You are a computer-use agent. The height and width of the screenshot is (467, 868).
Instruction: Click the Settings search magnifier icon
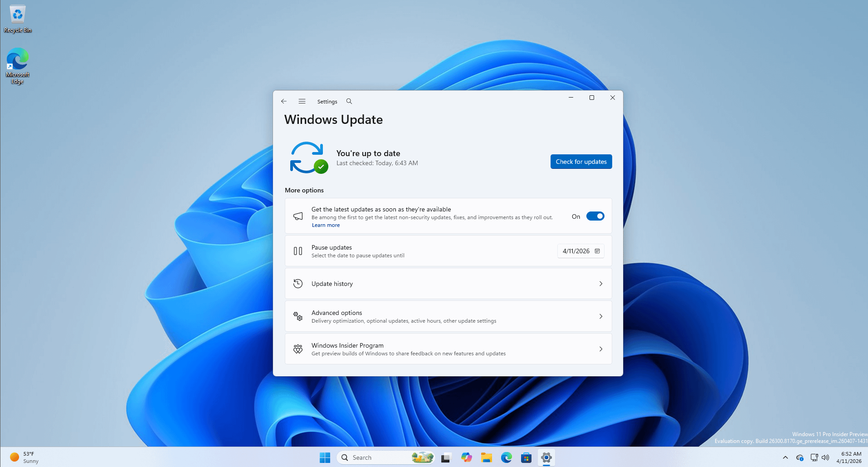pyautogui.click(x=349, y=101)
